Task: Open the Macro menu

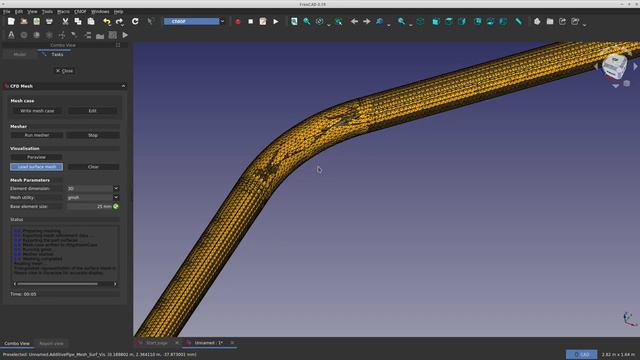Action: coord(63,11)
